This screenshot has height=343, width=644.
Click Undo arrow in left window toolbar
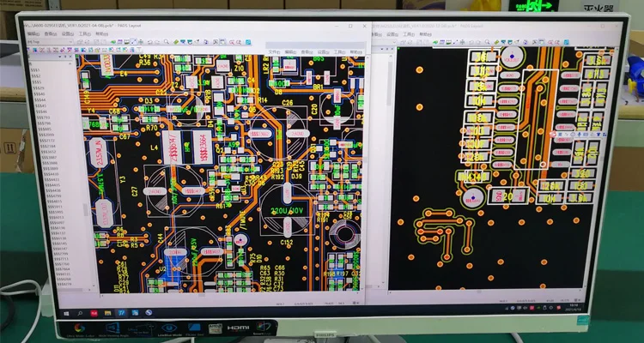tap(150, 42)
